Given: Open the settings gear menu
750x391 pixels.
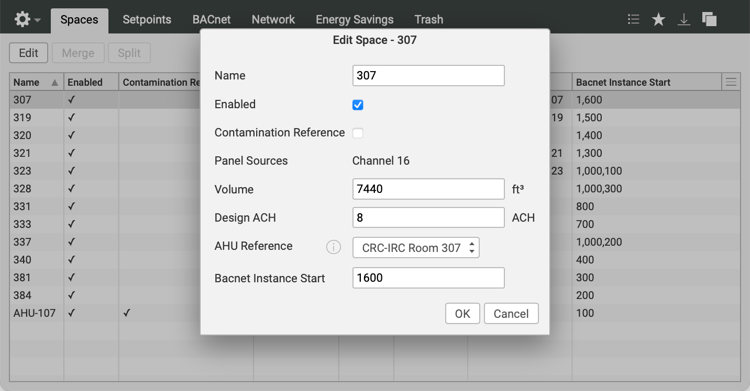Looking at the screenshot, I should 22,19.
